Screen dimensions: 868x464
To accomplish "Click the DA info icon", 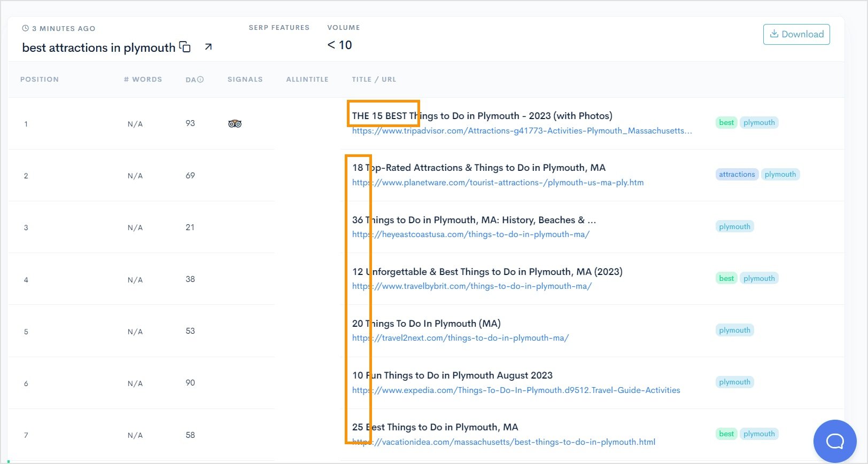I will pos(200,80).
